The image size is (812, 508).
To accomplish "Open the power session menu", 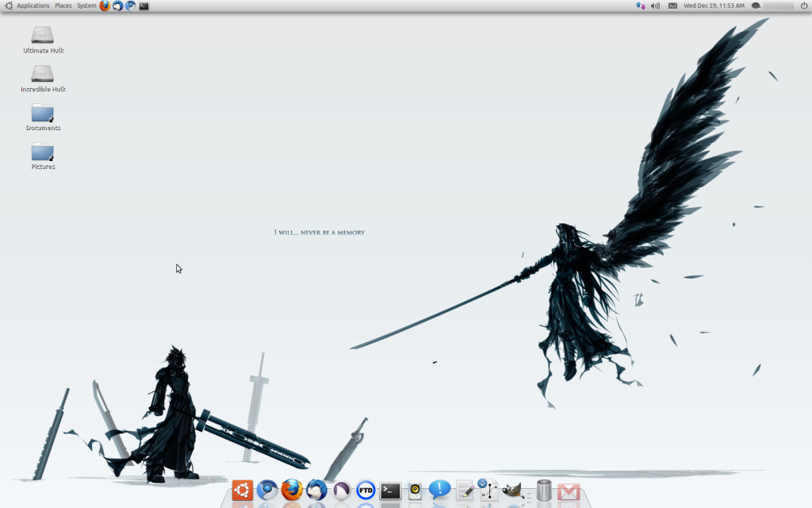I will [x=804, y=6].
